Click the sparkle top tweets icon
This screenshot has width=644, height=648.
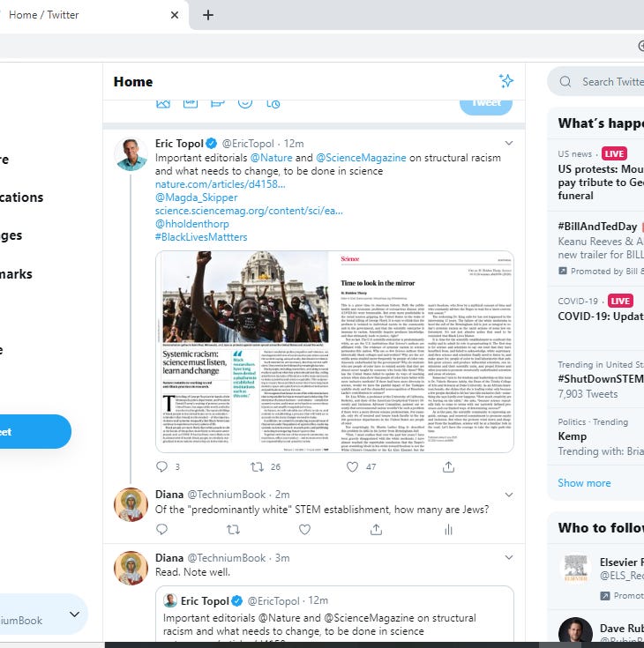point(505,81)
